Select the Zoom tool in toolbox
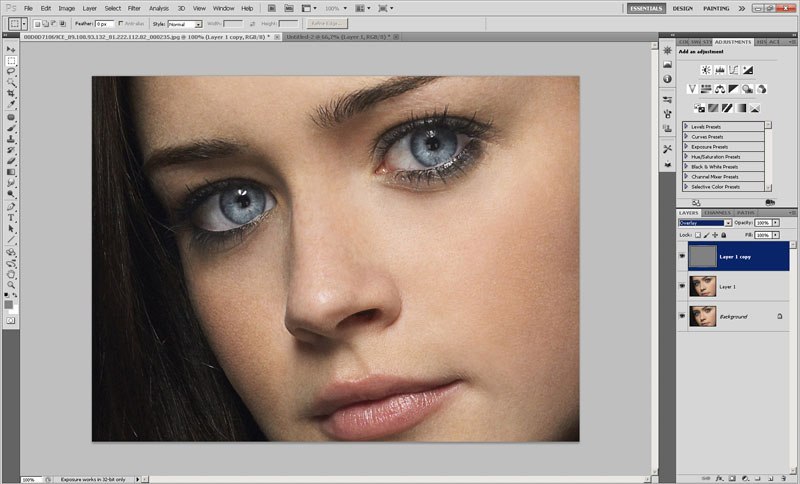800x484 pixels. 11,285
